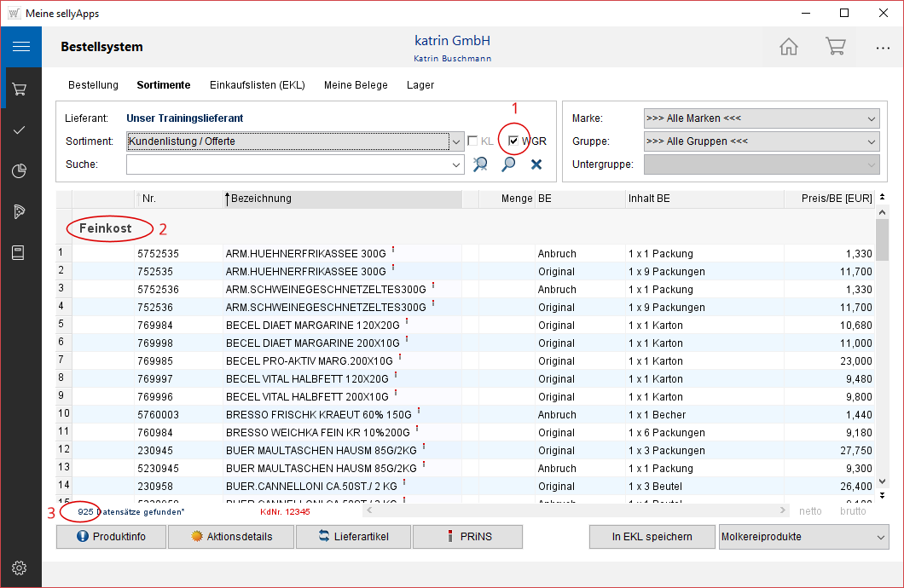
Task: Click the blue X to clear search
Action: click(536, 164)
